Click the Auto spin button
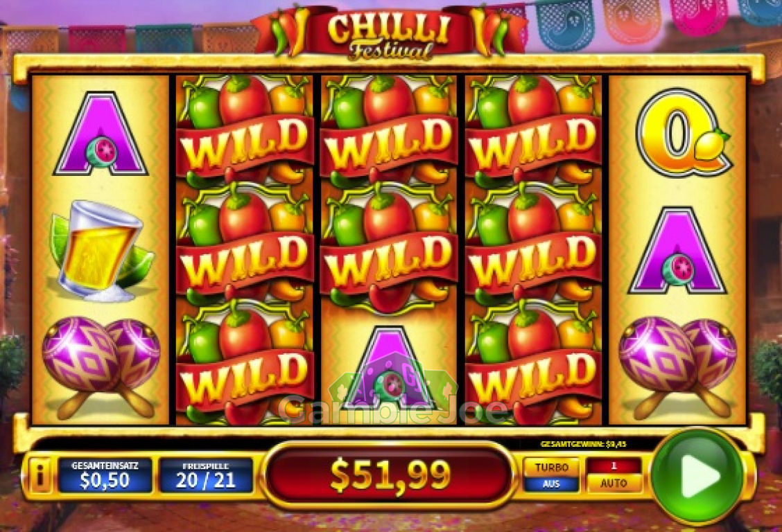Screen dimensions: 782x532 click(x=614, y=483)
